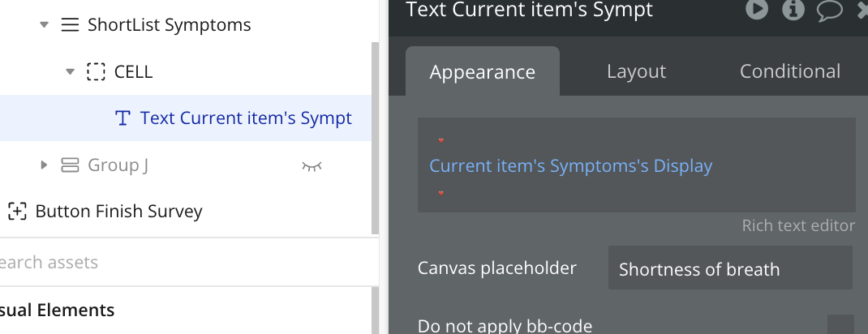Expand the Group J tree node
868x334 pixels.
point(45,165)
